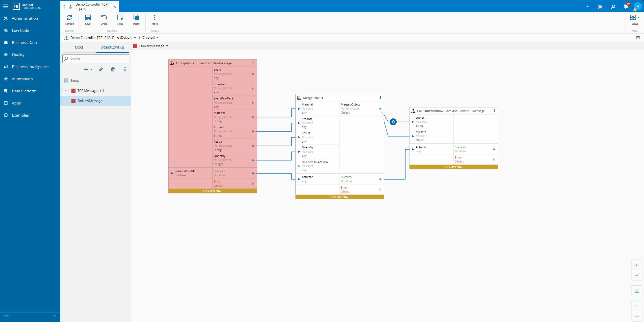The image size is (644, 322).
Task: Undo the last workflow change
Action: click(104, 20)
